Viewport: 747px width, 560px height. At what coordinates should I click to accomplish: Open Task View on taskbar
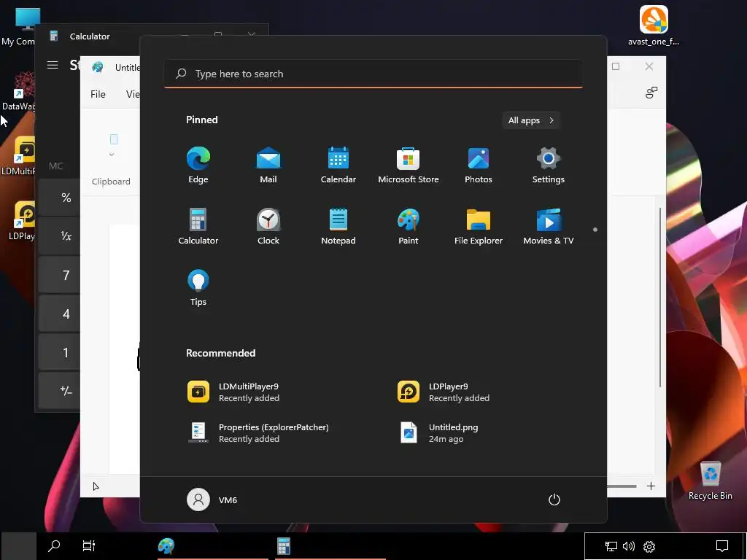[89, 545]
